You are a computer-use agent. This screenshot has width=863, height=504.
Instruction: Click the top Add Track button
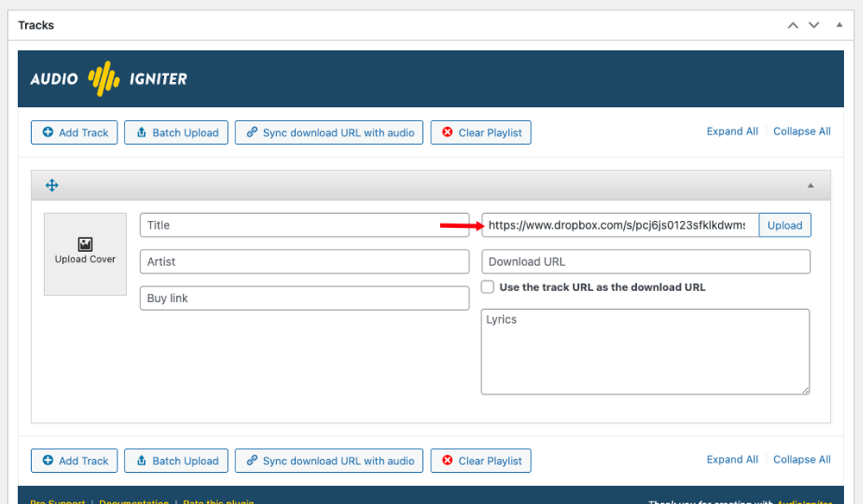tap(74, 133)
